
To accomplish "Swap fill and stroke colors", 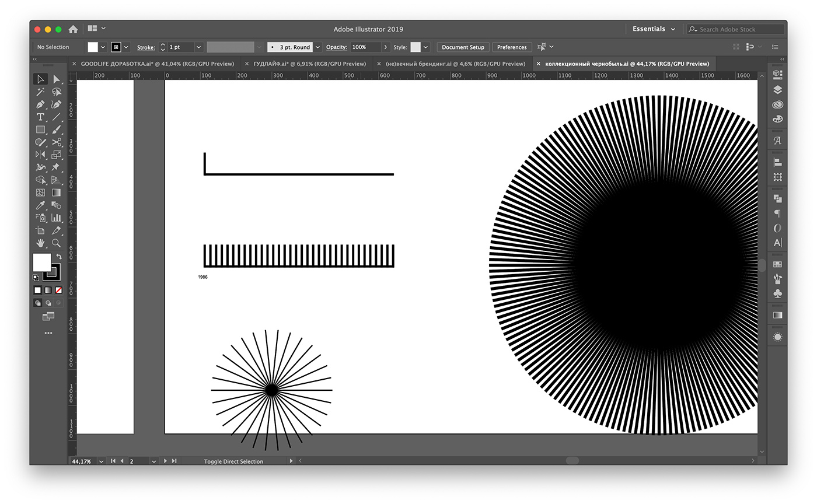I will [x=60, y=257].
